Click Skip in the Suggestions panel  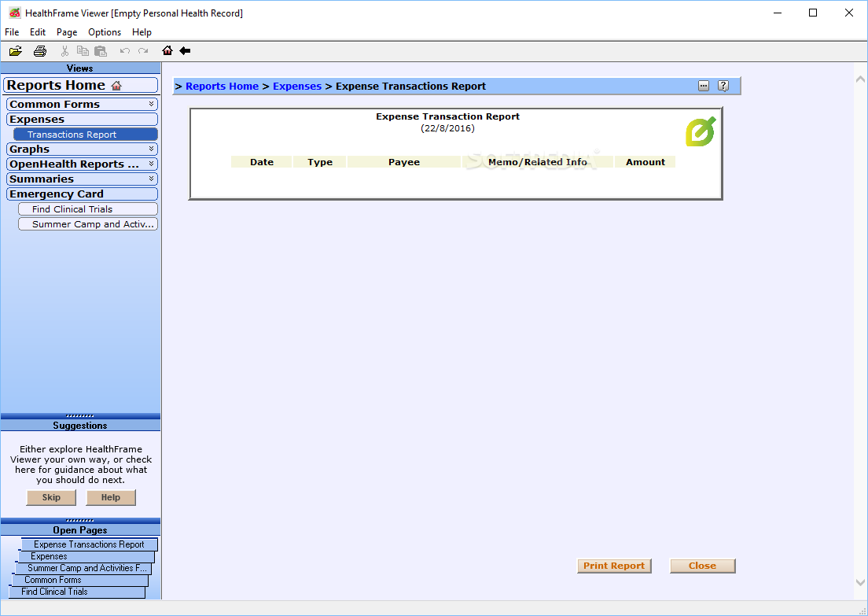coord(51,497)
